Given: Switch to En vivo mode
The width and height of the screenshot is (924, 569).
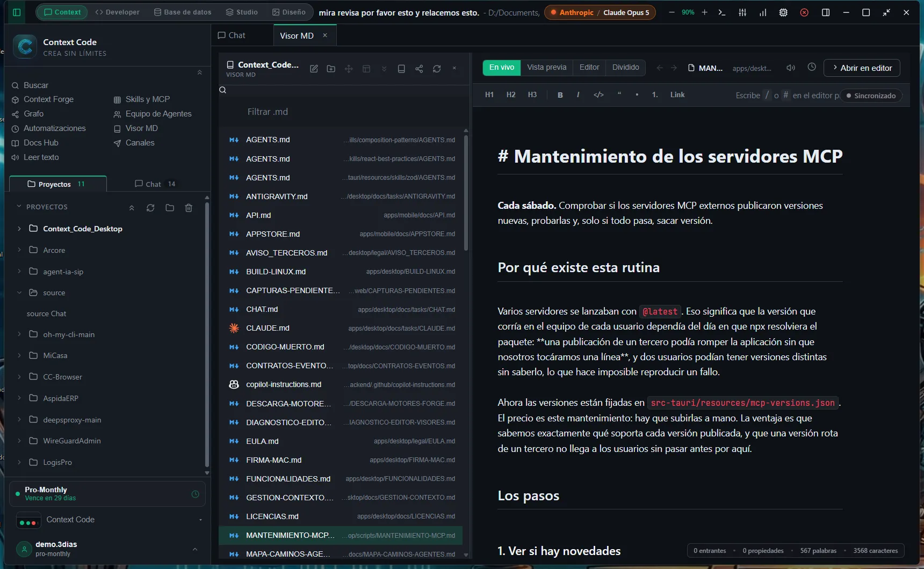Looking at the screenshot, I should click(502, 67).
